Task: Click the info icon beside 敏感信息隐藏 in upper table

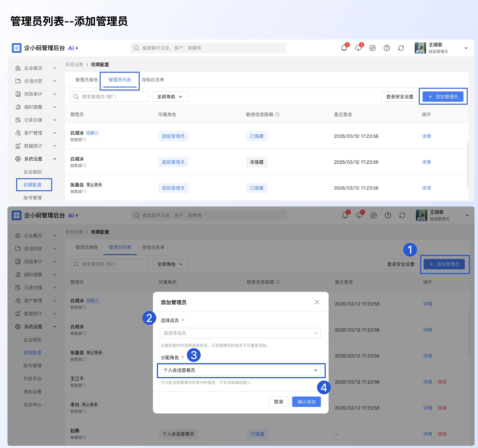Action: pyautogui.click(x=277, y=114)
